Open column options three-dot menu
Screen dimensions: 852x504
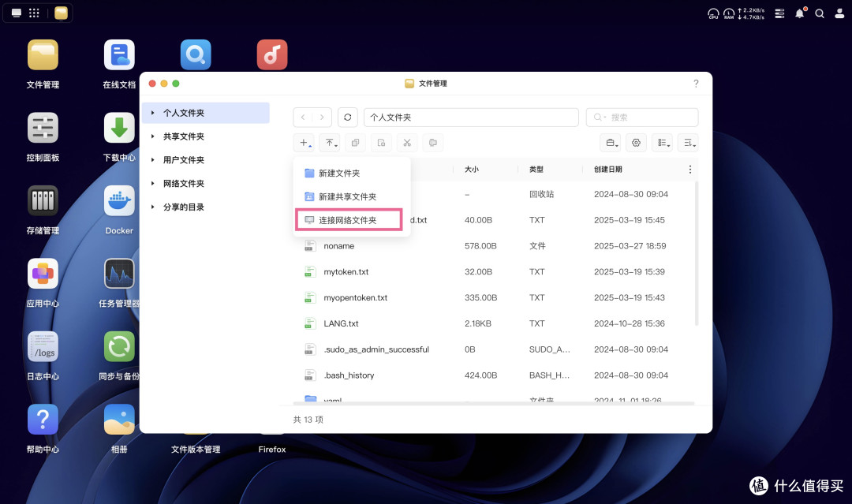click(x=690, y=170)
